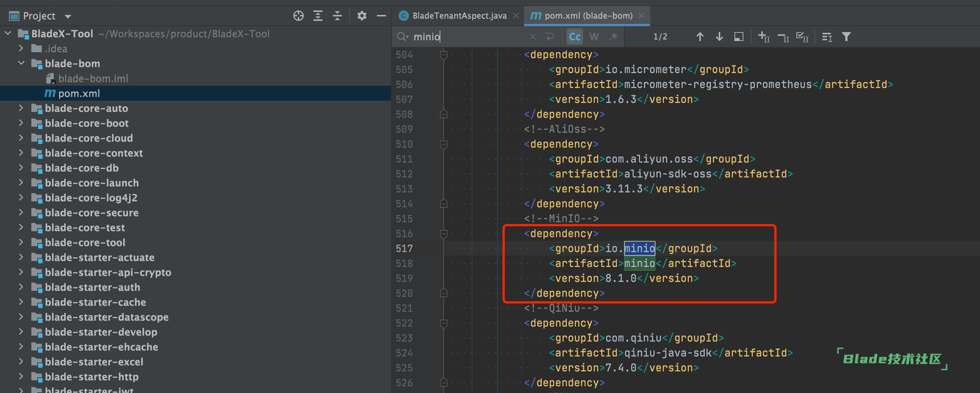980x393 pixels.
Task: Expand the blade-core-secure module
Action: pos(21,212)
